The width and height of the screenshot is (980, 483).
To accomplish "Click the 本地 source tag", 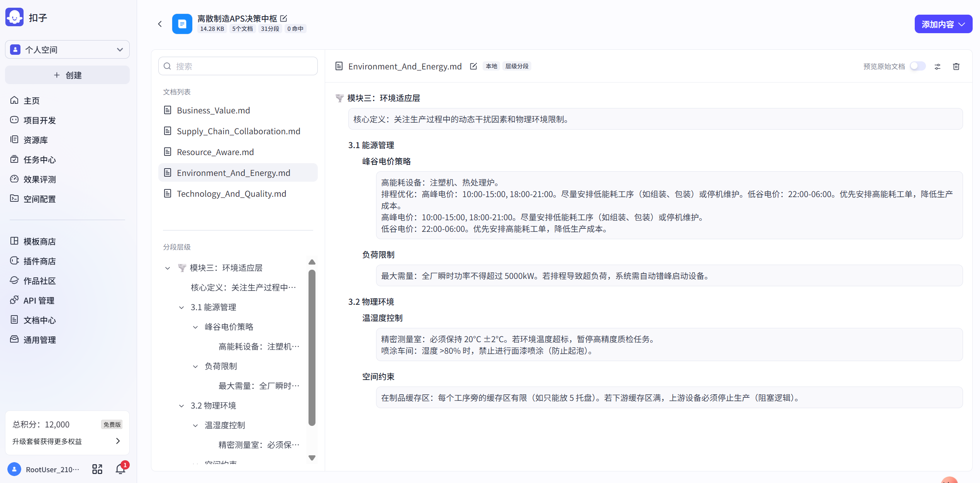I will (491, 66).
